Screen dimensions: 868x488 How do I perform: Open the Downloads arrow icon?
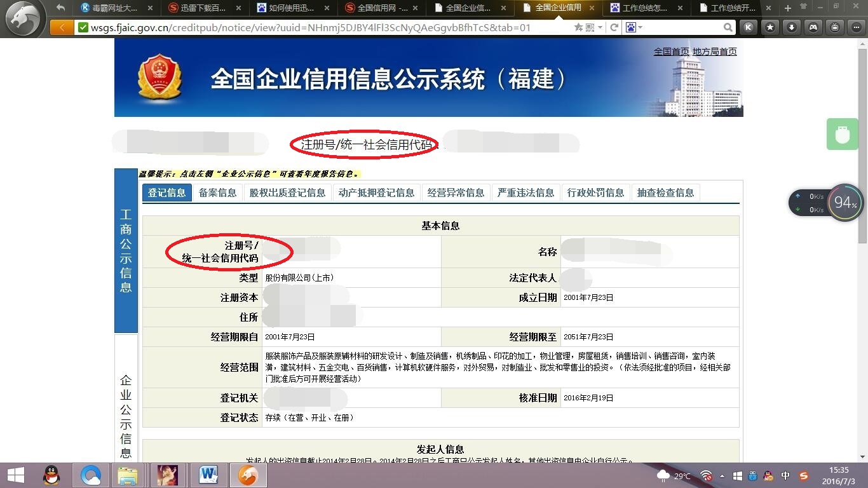point(791,27)
